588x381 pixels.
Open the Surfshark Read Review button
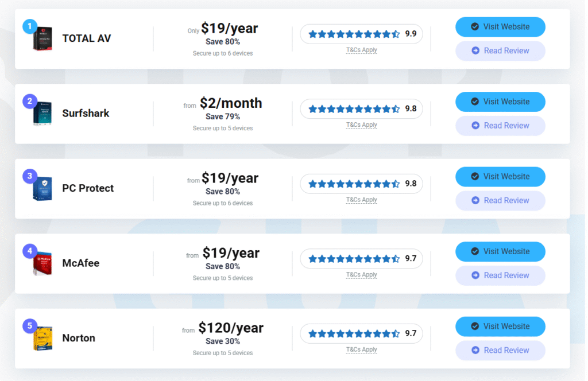point(500,126)
